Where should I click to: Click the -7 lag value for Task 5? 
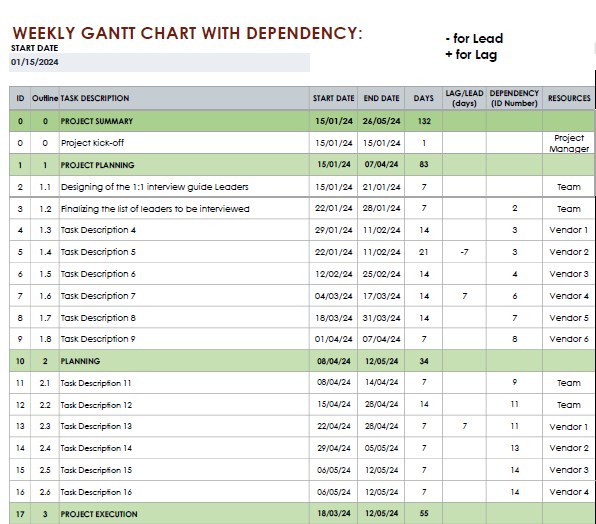tap(464, 252)
